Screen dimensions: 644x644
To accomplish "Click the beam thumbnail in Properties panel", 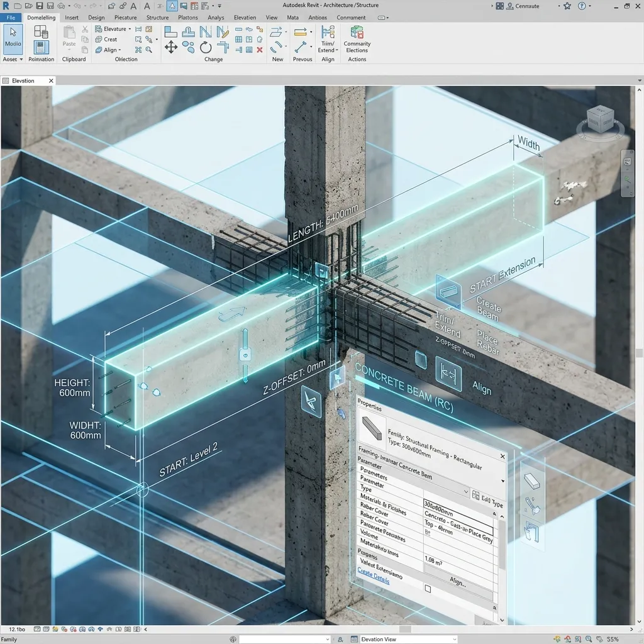I will 373,428.
